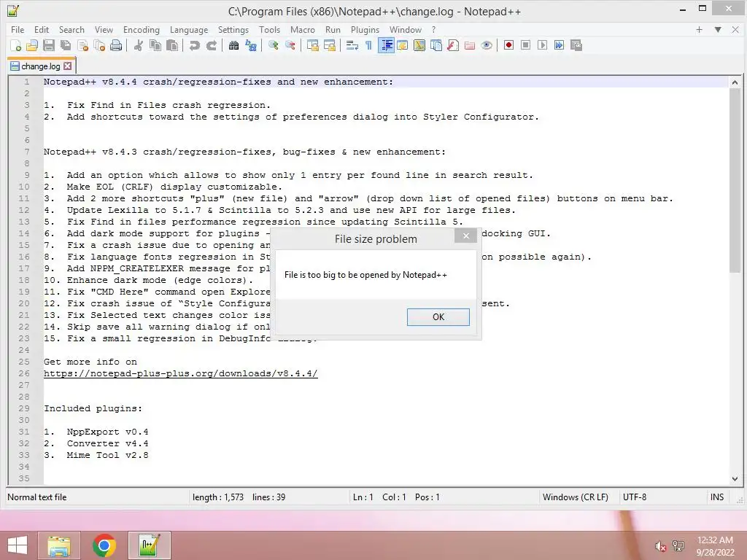Click the Windows Start button
The height and width of the screenshot is (560, 747).
18,545
